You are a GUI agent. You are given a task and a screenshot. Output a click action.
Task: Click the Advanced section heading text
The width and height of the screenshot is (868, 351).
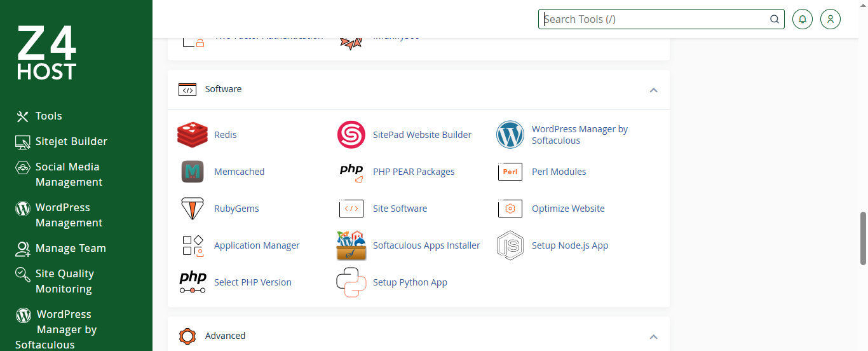click(x=225, y=336)
